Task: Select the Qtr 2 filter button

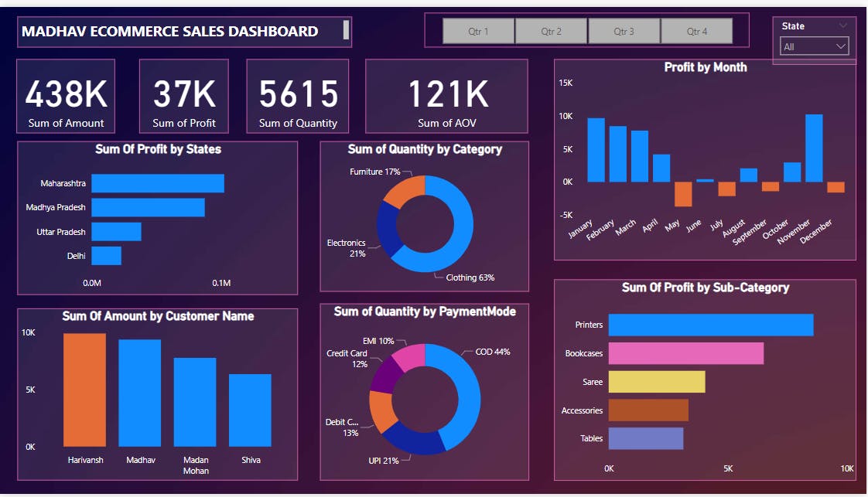Action: click(551, 30)
